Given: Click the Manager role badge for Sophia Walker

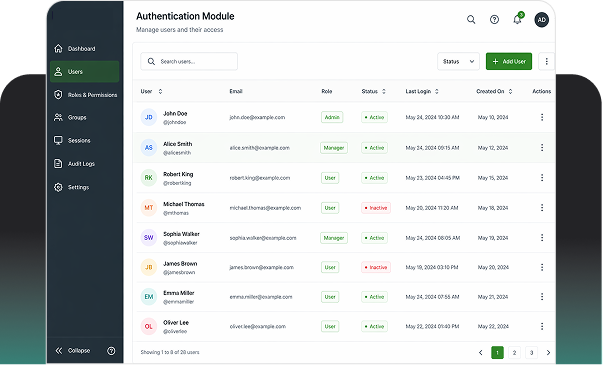Looking at the screenshot, I should (334, 238).
